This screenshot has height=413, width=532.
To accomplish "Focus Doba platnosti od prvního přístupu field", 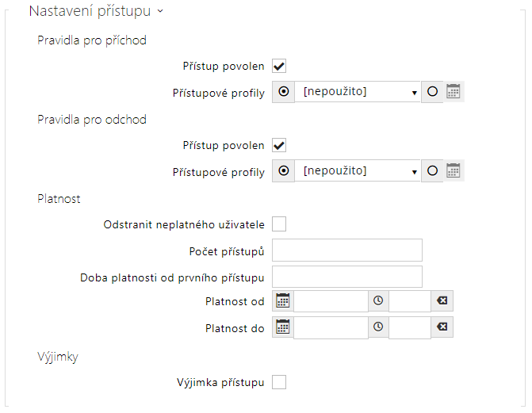I will [346, 276].
